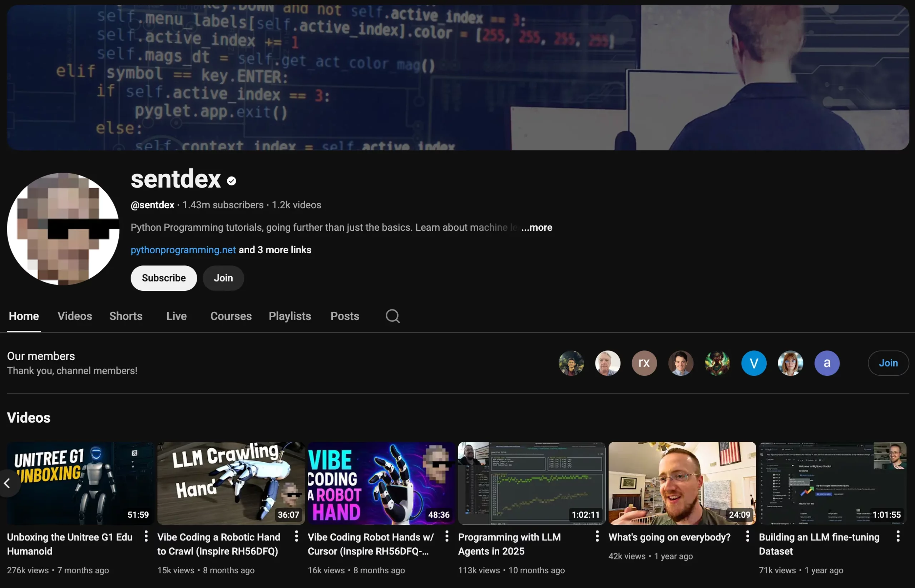Click the "rx" member avatar

click(x=644, y=363)
